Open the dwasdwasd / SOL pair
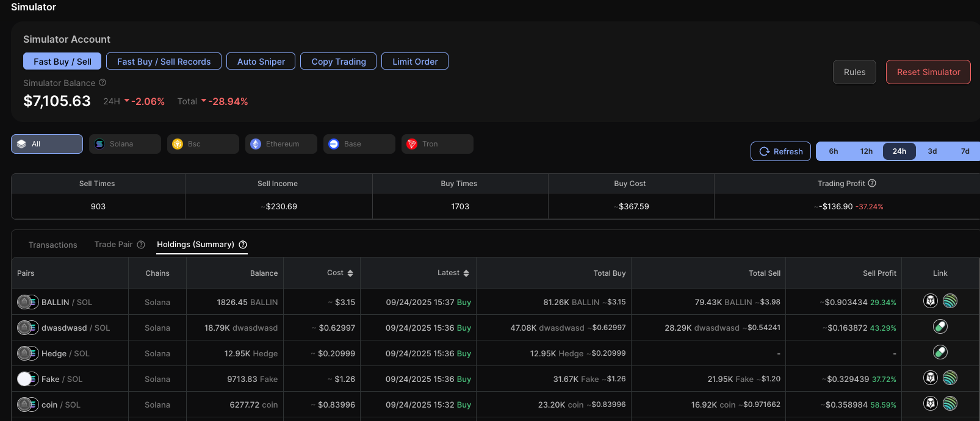The height and width of the screenshot is (421, 980). coord(76,328)
